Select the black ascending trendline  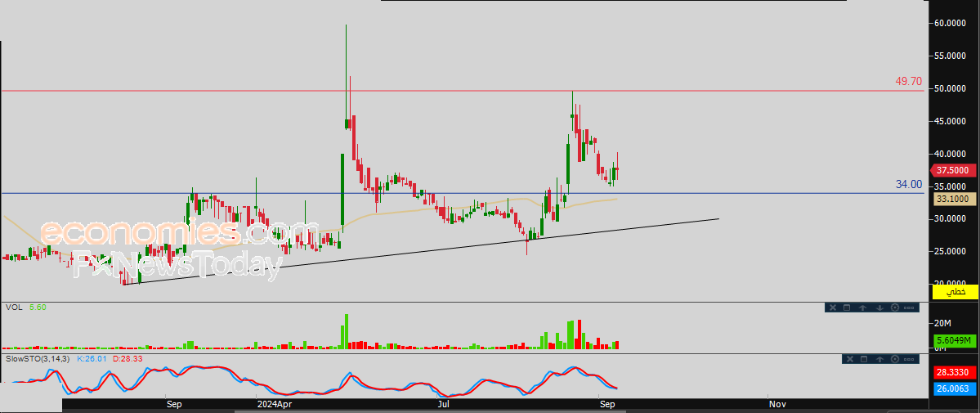tap(422, 252)
